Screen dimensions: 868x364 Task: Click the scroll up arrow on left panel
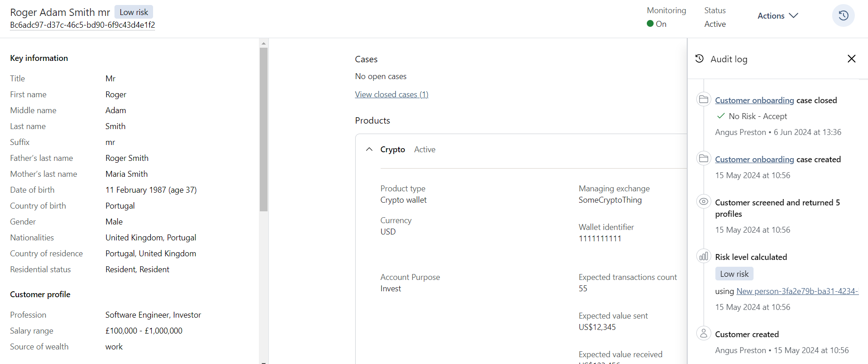point(263,44)
